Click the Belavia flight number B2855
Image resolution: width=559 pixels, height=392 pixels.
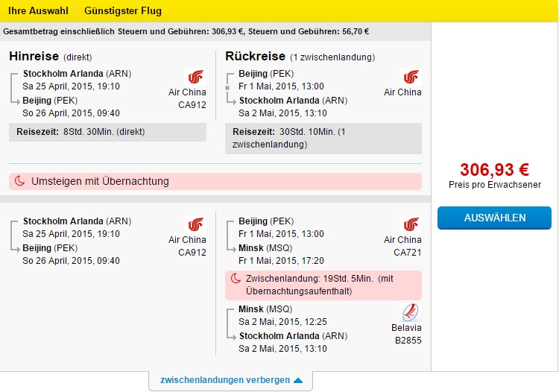[x=408, y=341]
